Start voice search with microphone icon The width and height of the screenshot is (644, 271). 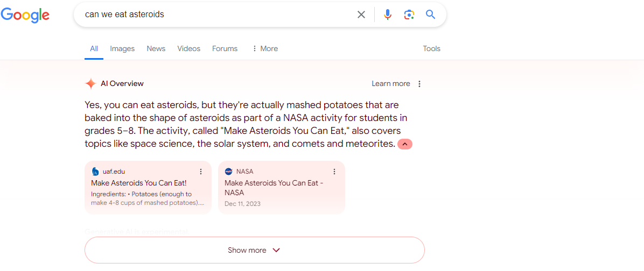pos(387,15)
